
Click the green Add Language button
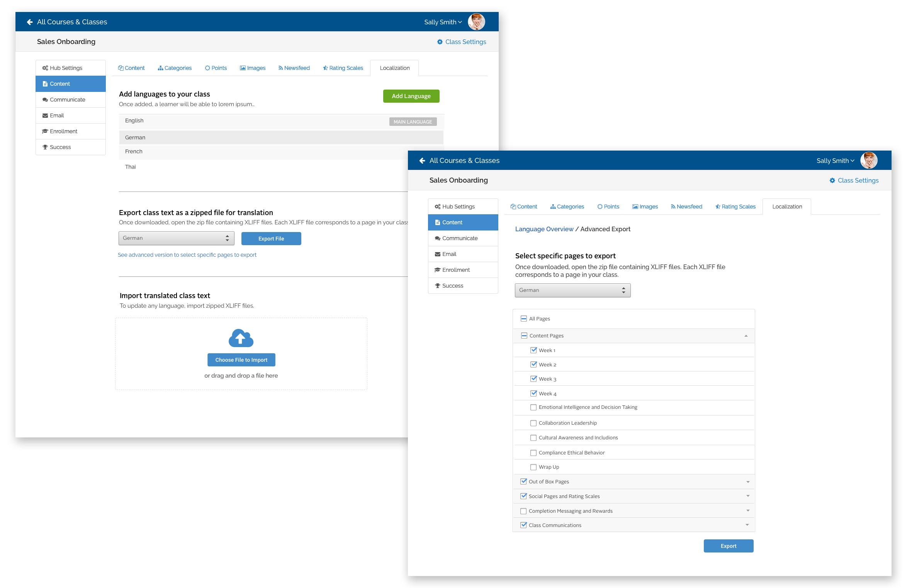[411, 96]
